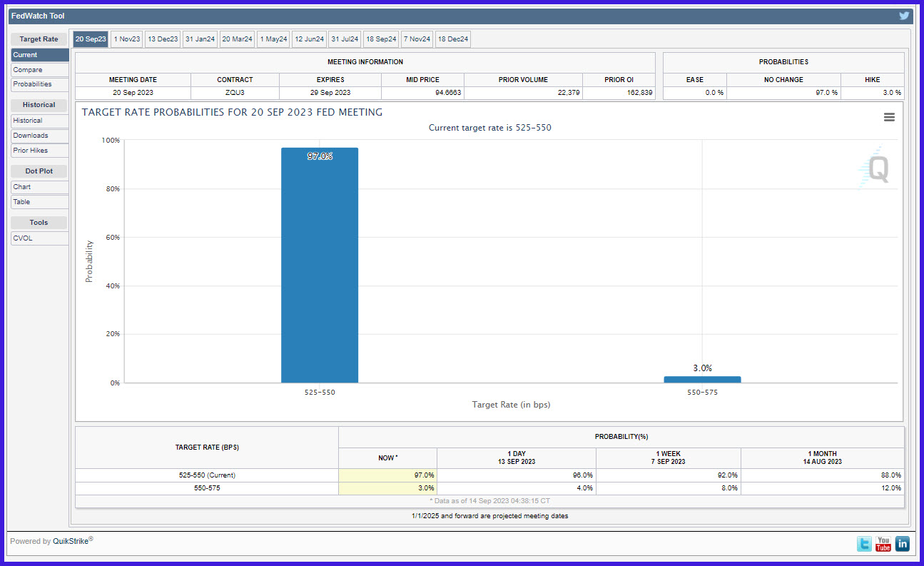Screen dimensions: 924x566
Task: Open the Compare view in sidebar
Action: point(40,70)
